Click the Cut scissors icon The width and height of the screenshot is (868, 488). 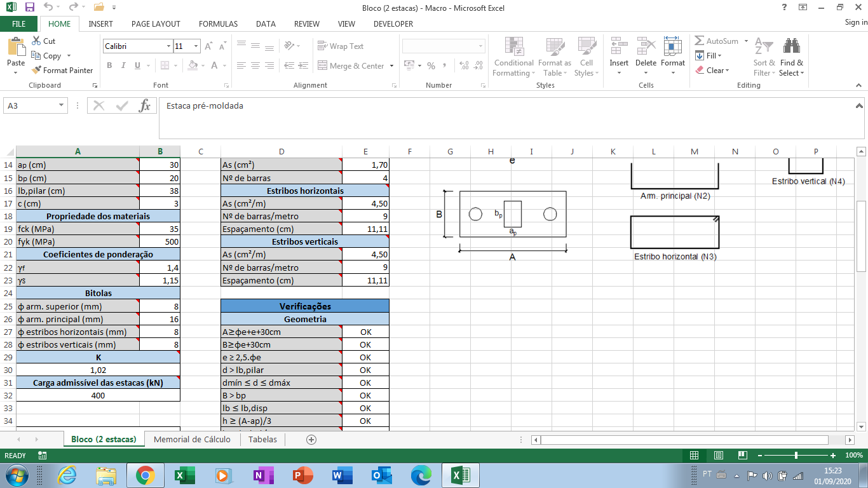(36, 41)
